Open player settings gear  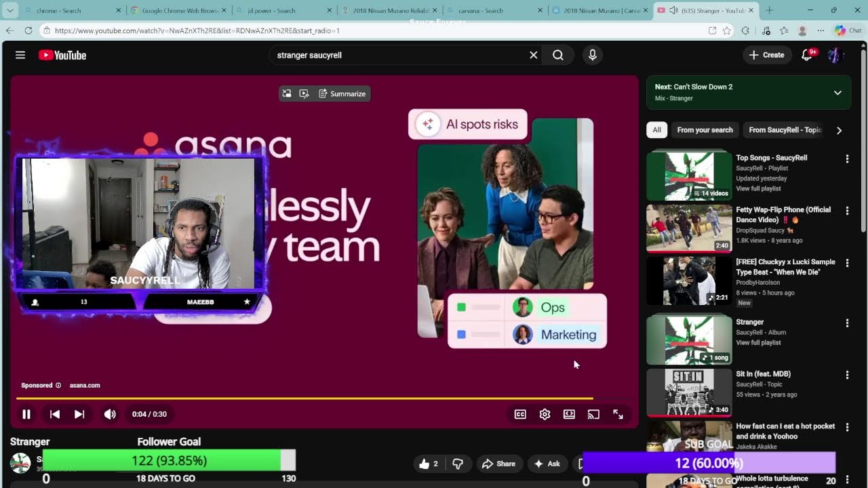click(x=545, y=414)
